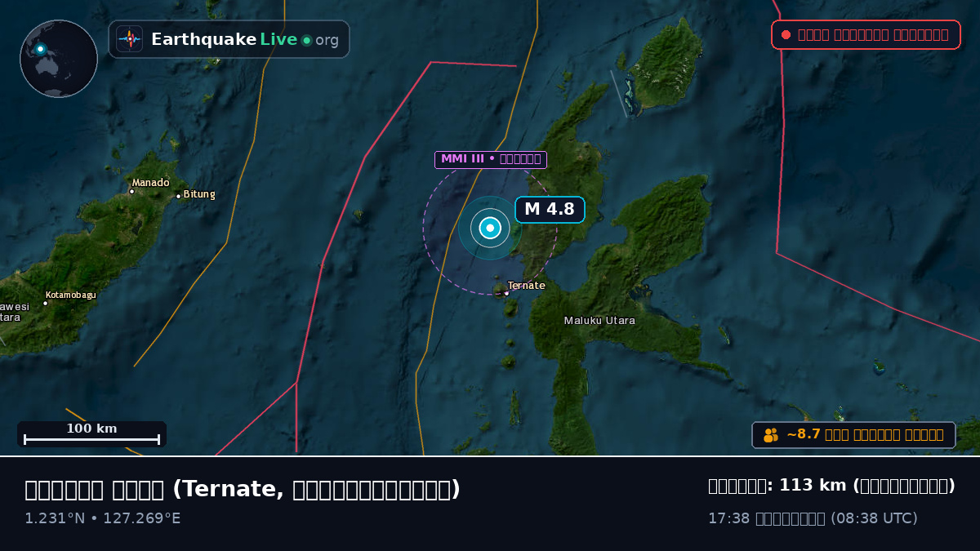Click the Ternate city marker dot
The image size is (980, 551).
point(506,293)
